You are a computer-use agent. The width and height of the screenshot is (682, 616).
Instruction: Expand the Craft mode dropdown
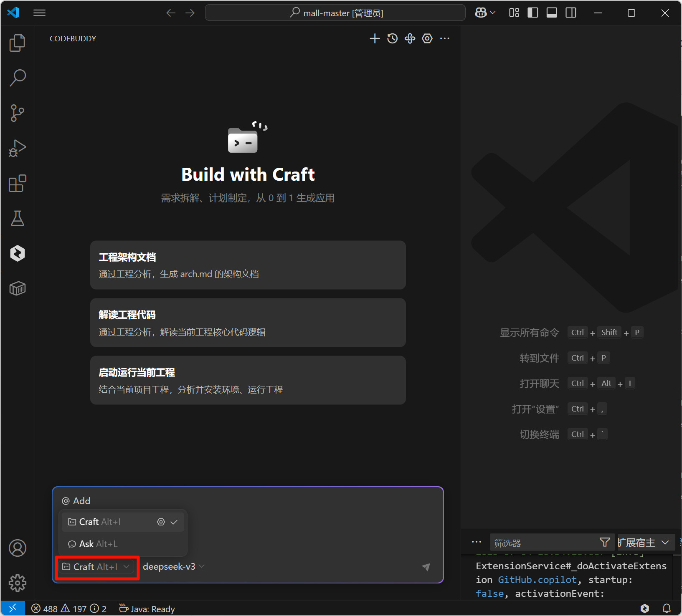click(x=96, y=567)
